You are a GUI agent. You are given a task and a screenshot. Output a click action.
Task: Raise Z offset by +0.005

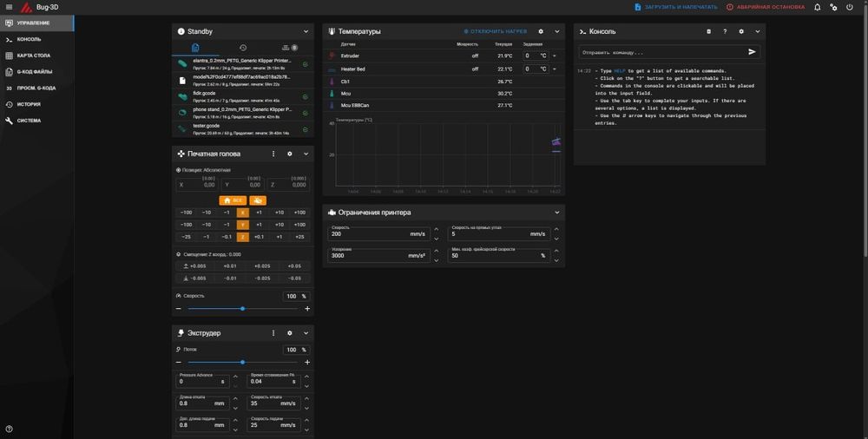194,266
